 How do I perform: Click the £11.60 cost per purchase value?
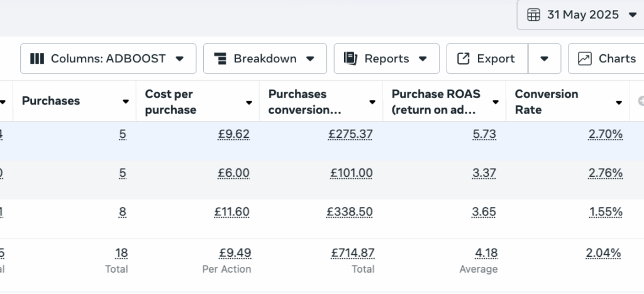232,212
